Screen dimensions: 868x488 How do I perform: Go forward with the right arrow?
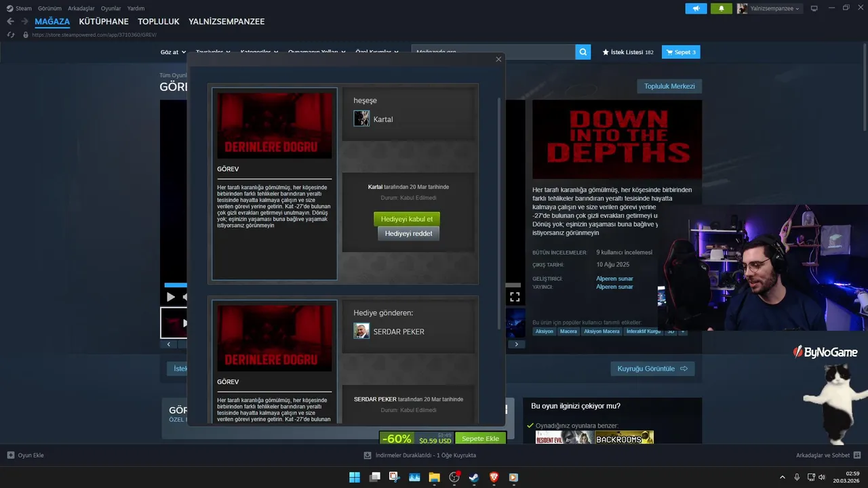pos(25,22)
